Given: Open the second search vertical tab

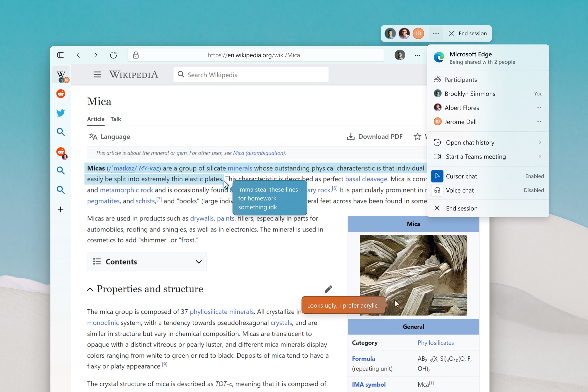Looking at the screenshot, I should [61, 170].
